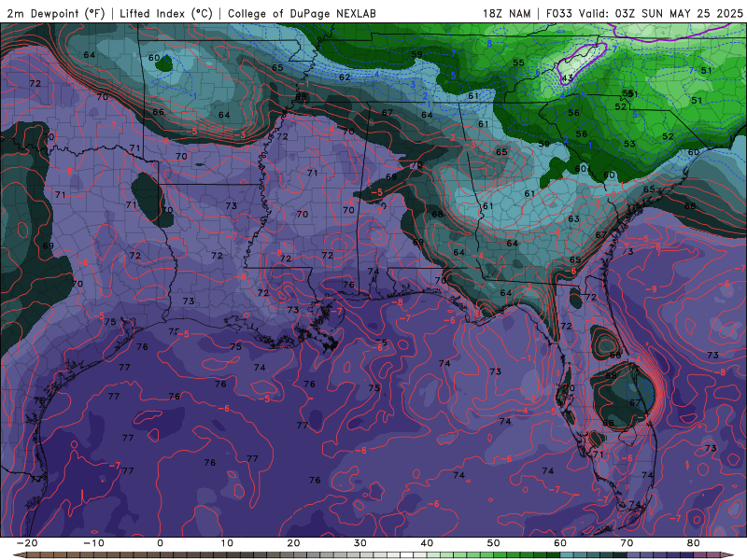Screen dimensions: 747x560
Task: Click the '66' dewpoint value on map
Action: click(x=158, y=112)
